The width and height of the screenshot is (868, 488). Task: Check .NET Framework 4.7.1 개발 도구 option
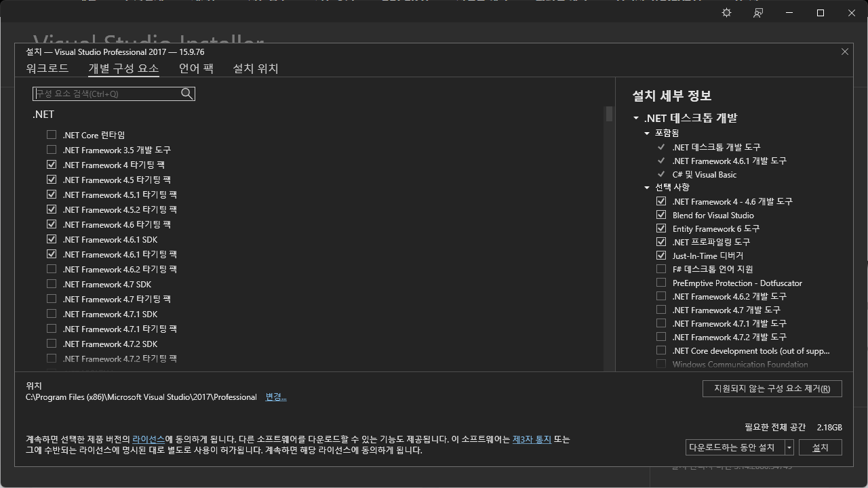coord(661,323)
